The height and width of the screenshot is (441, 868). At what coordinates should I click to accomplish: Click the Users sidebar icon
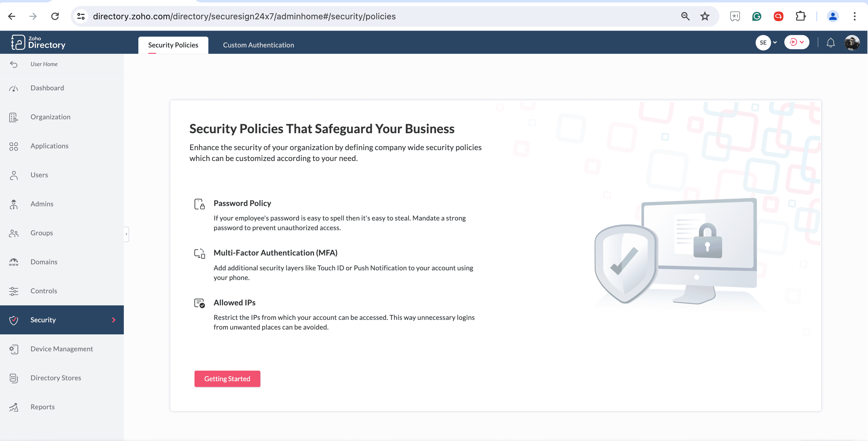click(x=14, y=175)
